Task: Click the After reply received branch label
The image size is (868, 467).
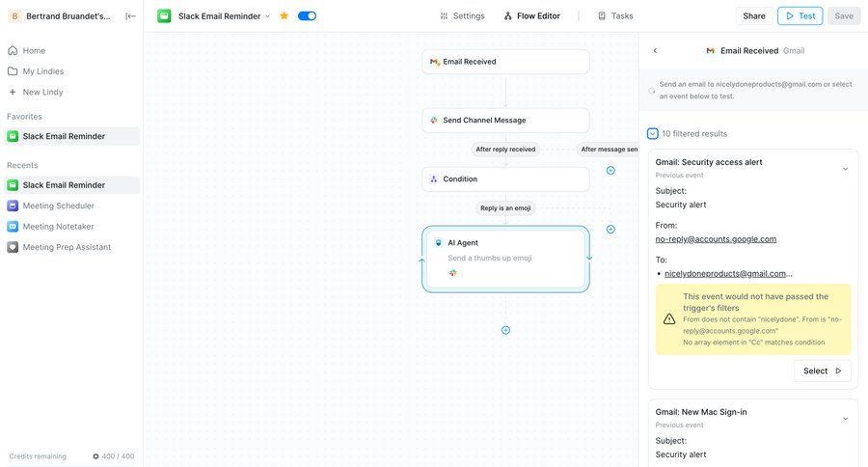Action: coord(505,149)
